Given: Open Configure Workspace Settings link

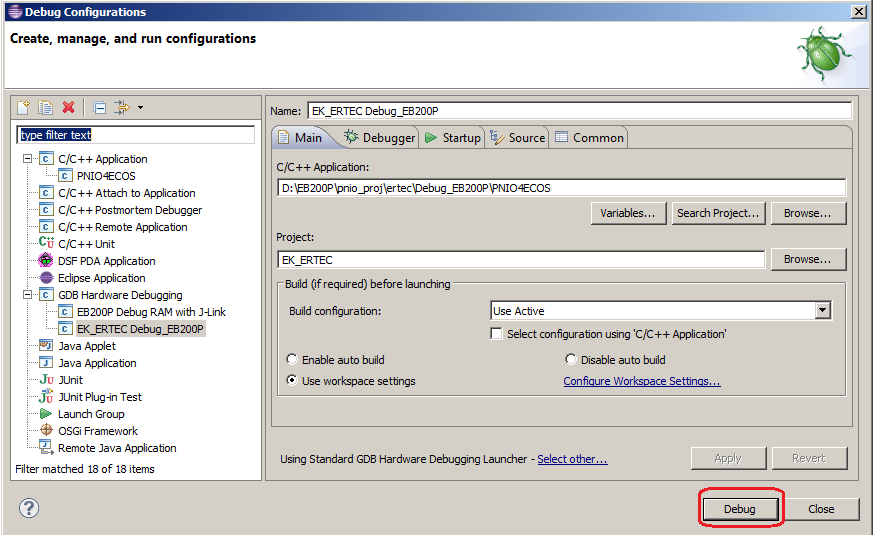Looking at the screenshot, I should 641,381.
